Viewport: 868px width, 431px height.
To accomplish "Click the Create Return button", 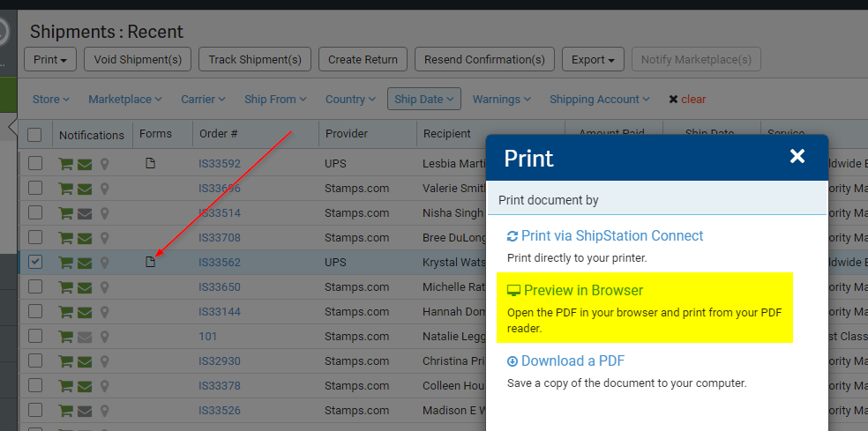I will pyautogui.click(x=363, y=59).
